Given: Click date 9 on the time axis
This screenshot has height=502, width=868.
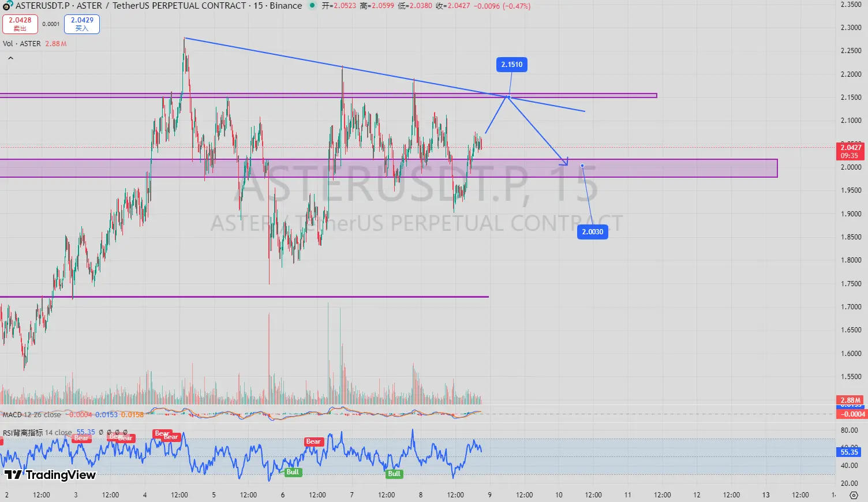Looking at the screenshot, I should click(x=490, y=495).
